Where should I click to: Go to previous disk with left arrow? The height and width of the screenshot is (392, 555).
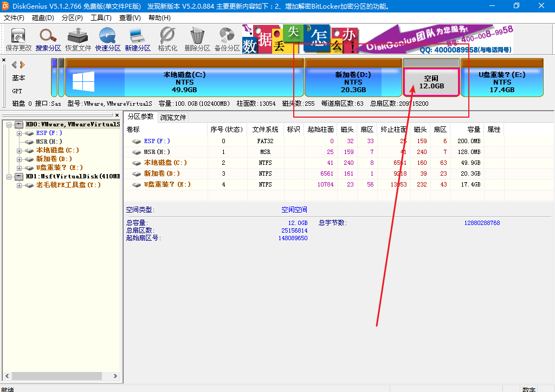[x=14, y=65]
